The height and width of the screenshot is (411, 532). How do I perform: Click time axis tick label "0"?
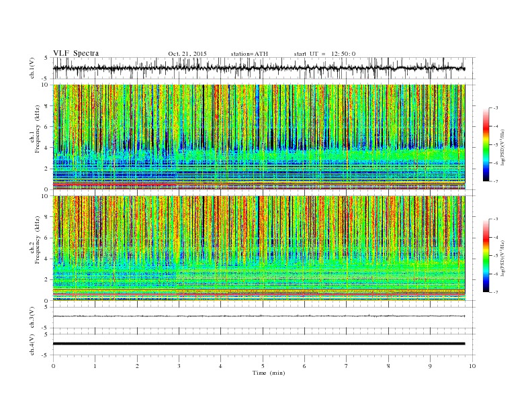(x=53, y=366)
